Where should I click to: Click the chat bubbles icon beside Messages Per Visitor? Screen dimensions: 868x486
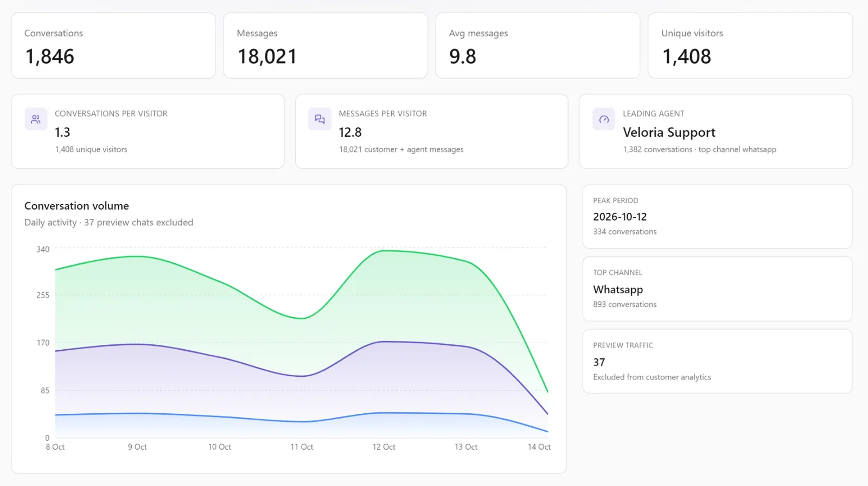(320, 119)
